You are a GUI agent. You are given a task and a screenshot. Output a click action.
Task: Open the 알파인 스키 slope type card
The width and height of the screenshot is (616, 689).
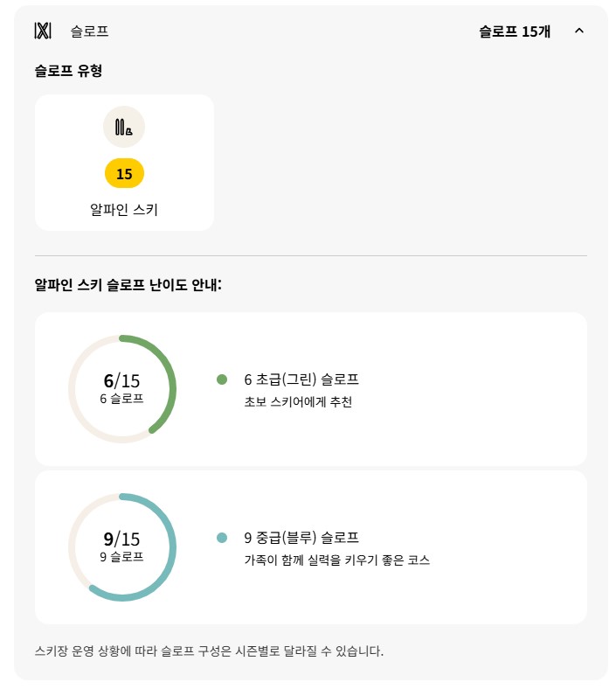124,163
